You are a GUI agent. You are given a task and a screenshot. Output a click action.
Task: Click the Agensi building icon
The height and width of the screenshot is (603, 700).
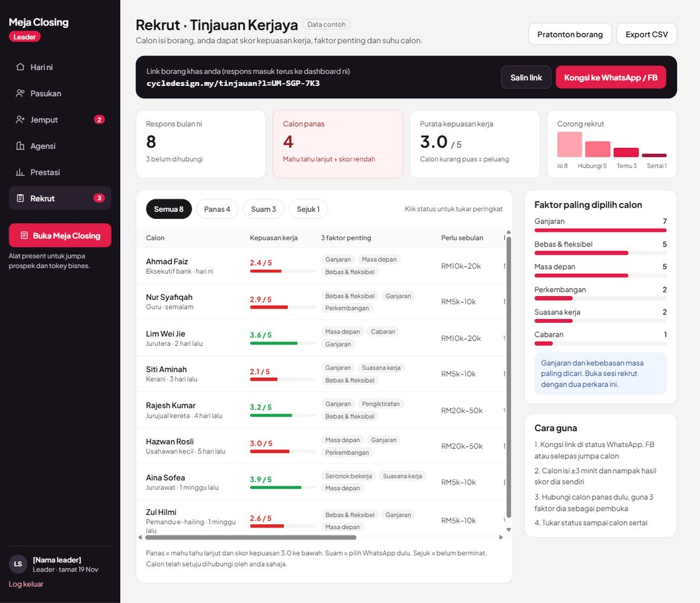(x=20, y=146)
